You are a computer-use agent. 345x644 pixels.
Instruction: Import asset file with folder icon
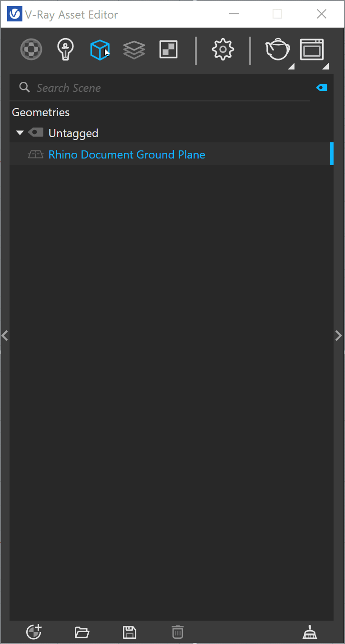pyautogui.click(x=82, y=633)
